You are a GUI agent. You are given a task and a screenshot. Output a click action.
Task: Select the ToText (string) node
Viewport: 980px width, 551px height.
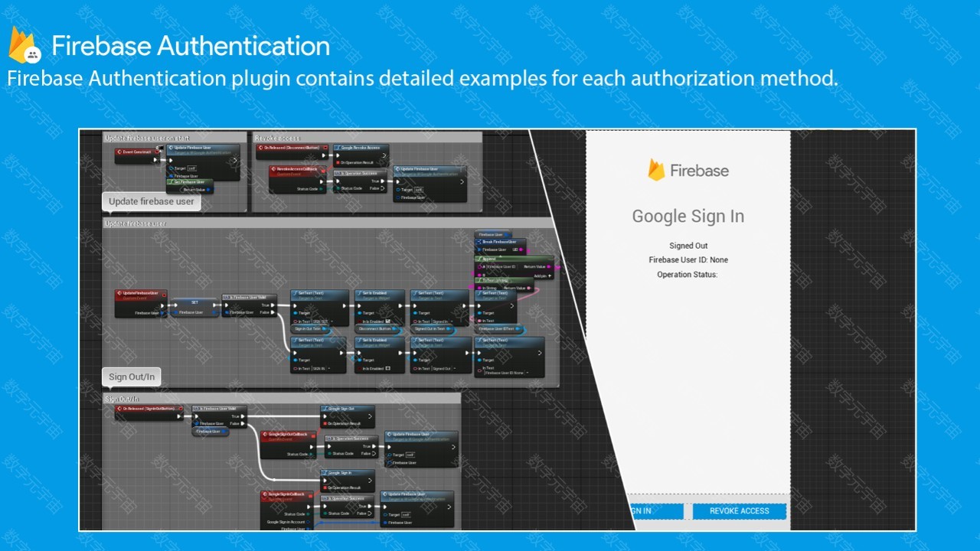coord(503,284)
